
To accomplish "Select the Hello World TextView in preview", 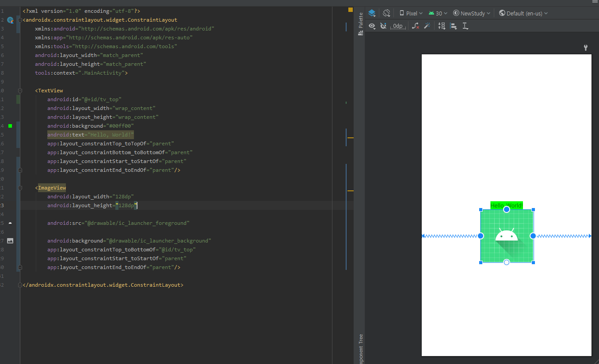I will point(507,205).
